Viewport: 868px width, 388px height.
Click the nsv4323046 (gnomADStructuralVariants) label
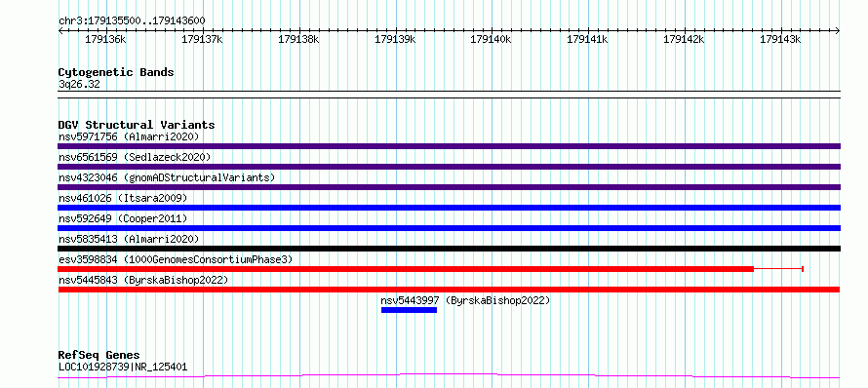167,177
